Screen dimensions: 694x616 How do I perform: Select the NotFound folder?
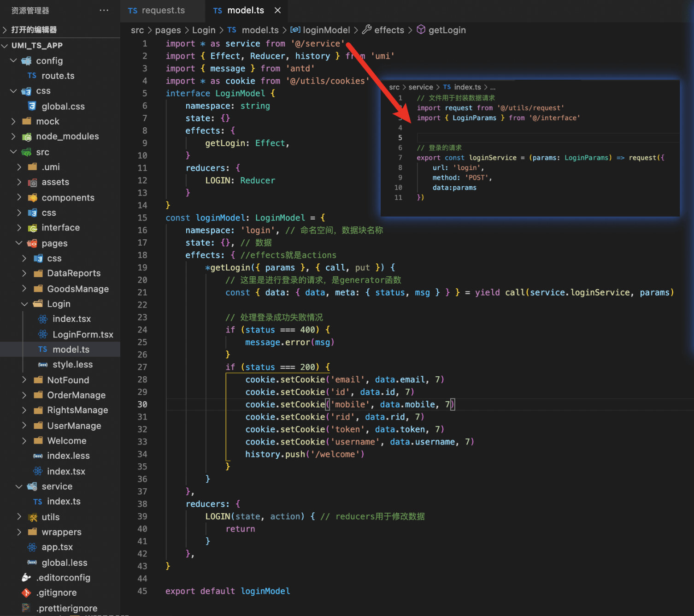[x=68, y=380]
